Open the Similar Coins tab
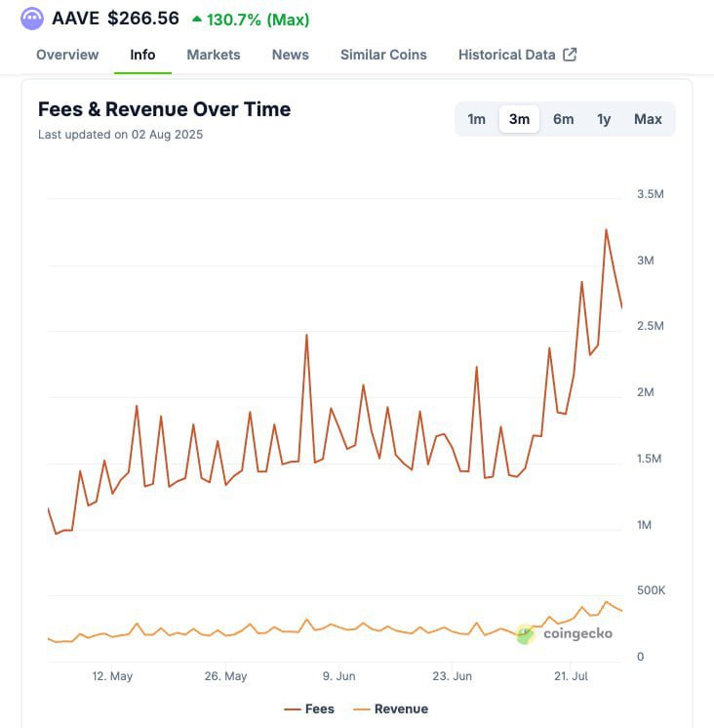The height and width of the screenshot is (728, 714). [383, 55]
